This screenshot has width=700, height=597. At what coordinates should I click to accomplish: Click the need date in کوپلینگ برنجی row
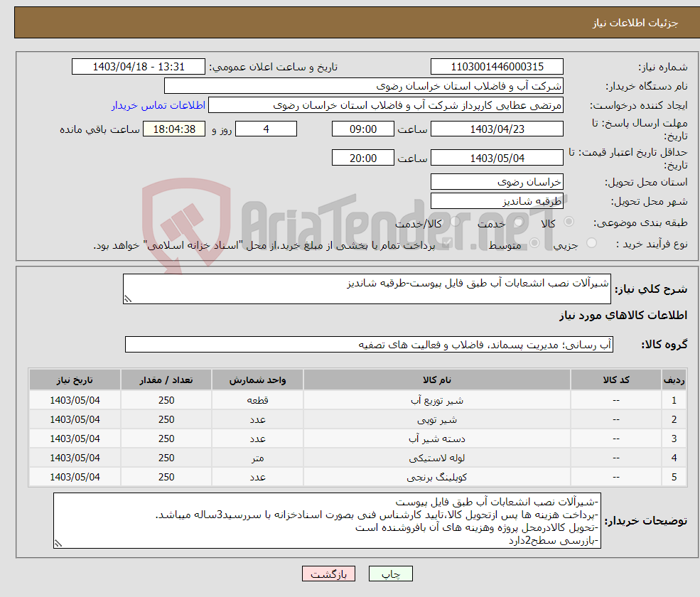point(75,478)
